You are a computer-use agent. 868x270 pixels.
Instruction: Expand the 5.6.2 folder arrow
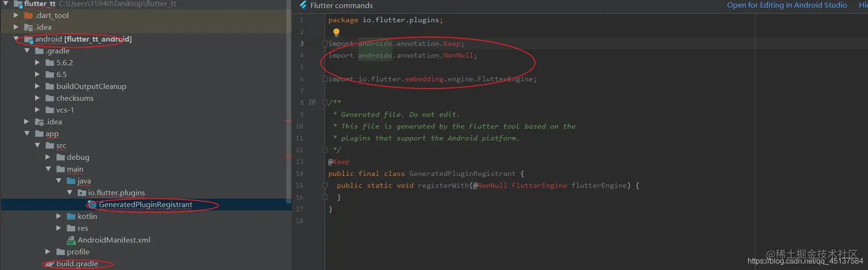[x=37, y=62]
